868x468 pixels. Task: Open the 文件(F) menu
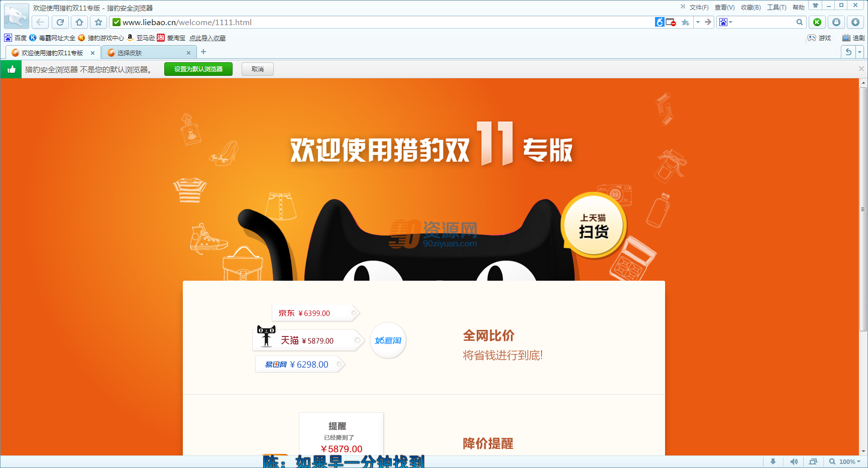coord(699,8)
